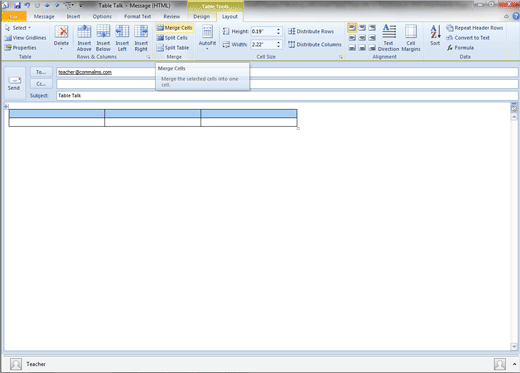Open Cell Margins settings
The height and width of the screenshot is (373, 520).
click(x=411, y=38)
